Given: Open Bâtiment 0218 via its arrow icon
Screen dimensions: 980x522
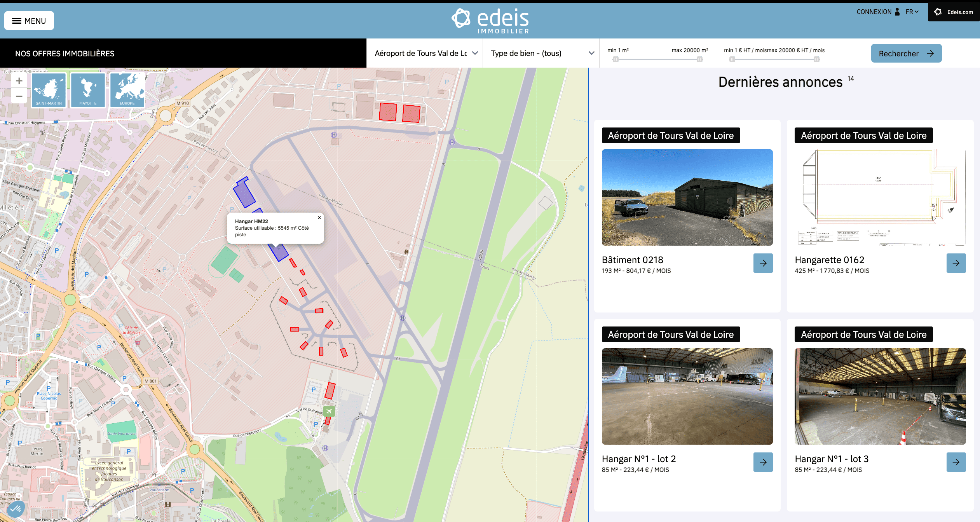Looking at the screenshot, I should [x=763, y=263].
